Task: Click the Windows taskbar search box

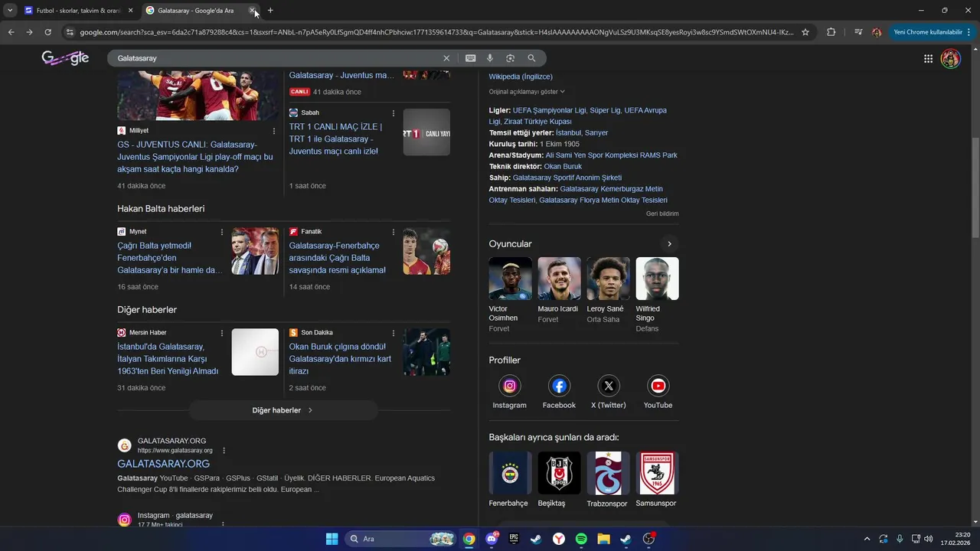Action: tap(402, 539)
